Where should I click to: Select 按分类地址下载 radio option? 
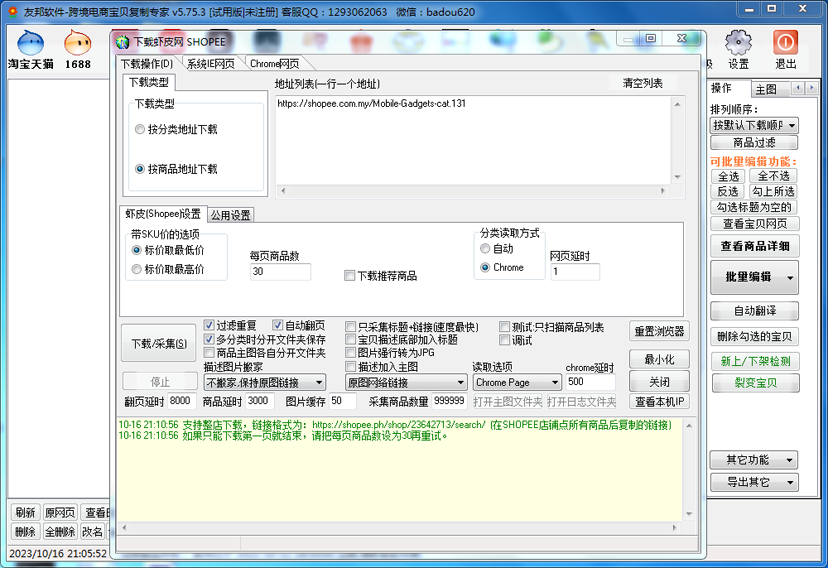(x=140, y=129)
